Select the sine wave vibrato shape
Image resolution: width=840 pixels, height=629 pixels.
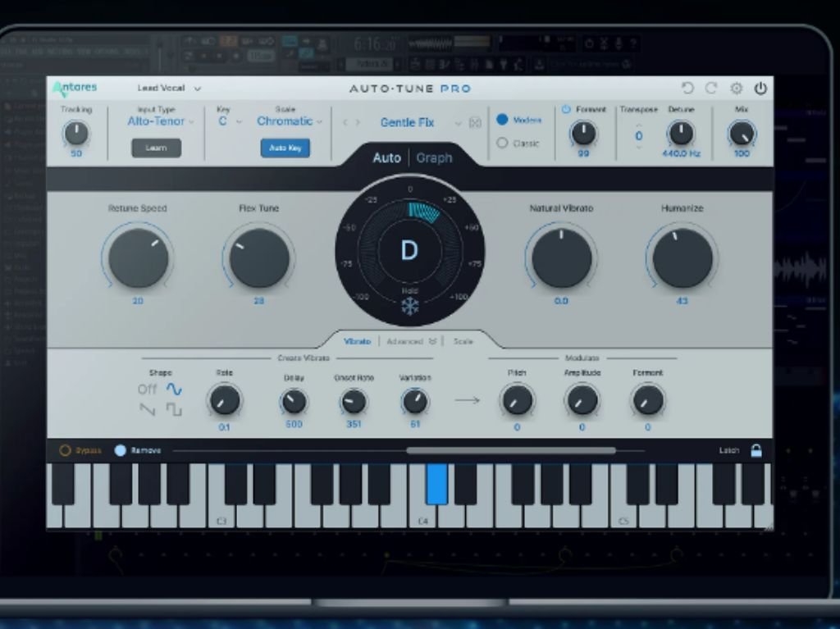click(174, 389)
